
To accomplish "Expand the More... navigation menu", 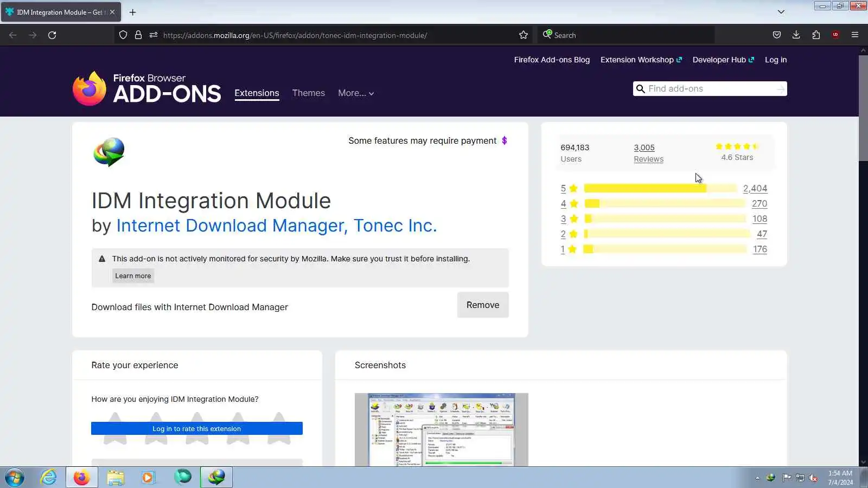I will pos(356,93).
